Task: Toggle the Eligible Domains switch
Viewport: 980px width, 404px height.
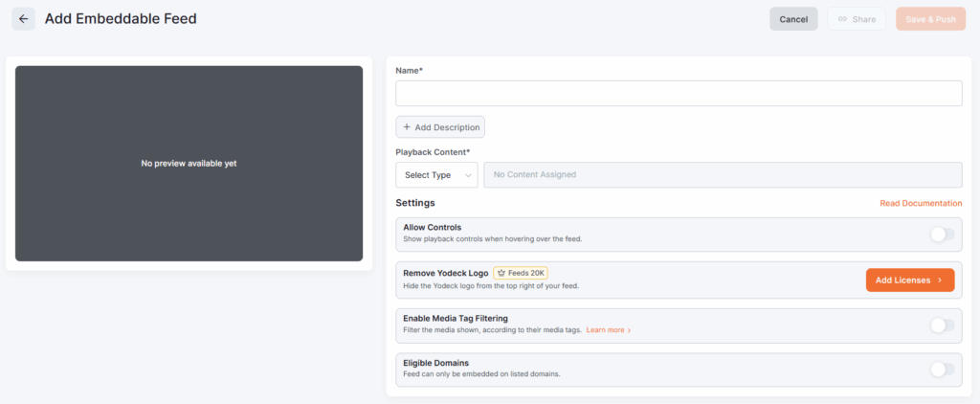Action: (942, 370)
